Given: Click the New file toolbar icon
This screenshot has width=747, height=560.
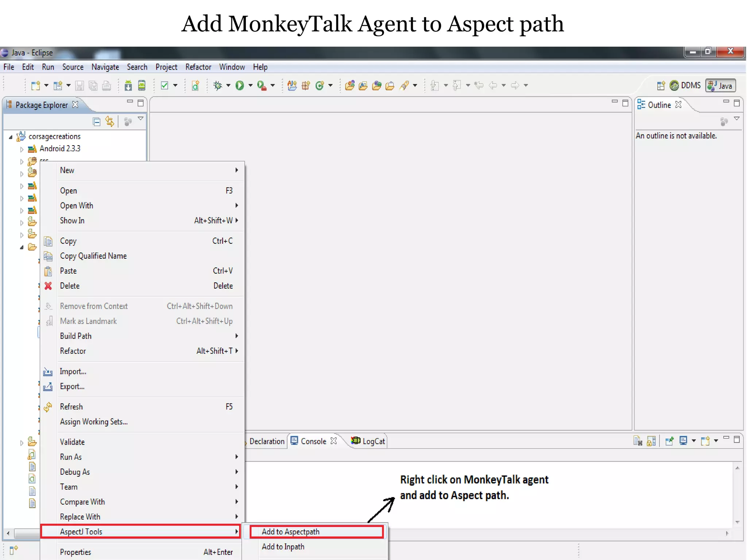Looking at the screenshot, I should click(x=35, y=86).
